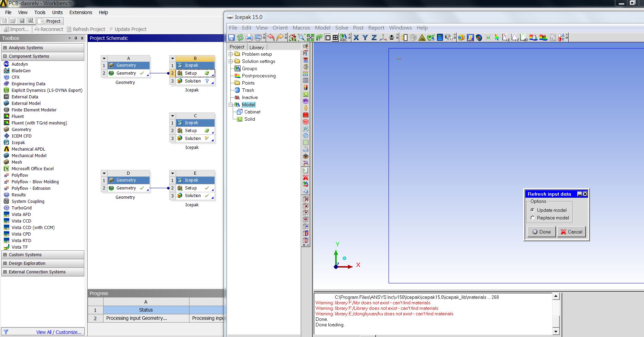Image resolution: width=644 pixels, height=337 pixels.
Task: Click the Home position view icon
Action: [x=293, y=37]
